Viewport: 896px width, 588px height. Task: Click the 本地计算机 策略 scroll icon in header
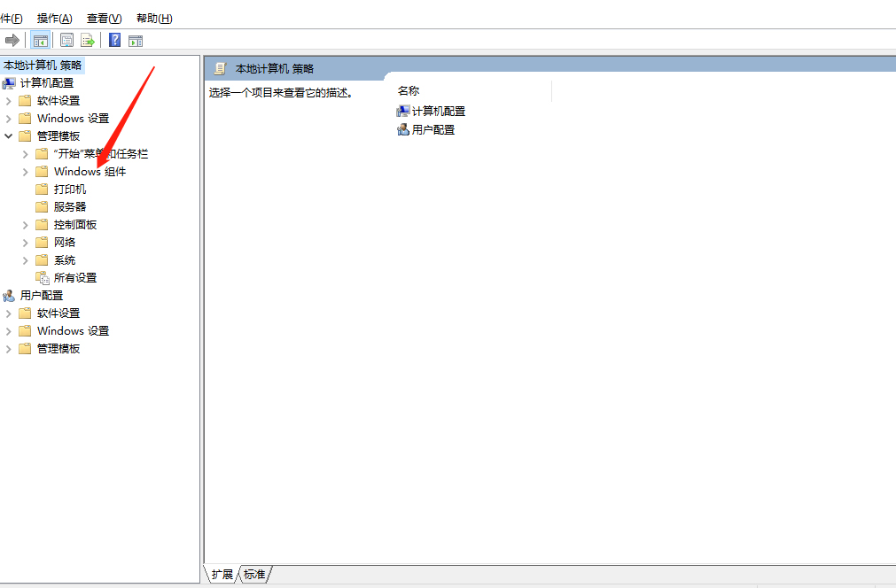coord(220,69)
